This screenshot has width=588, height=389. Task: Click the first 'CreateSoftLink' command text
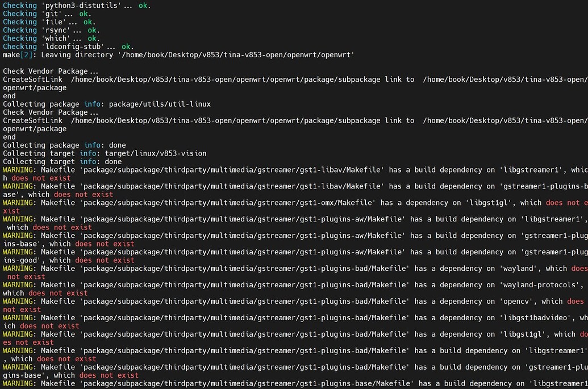tap(32, 80)
